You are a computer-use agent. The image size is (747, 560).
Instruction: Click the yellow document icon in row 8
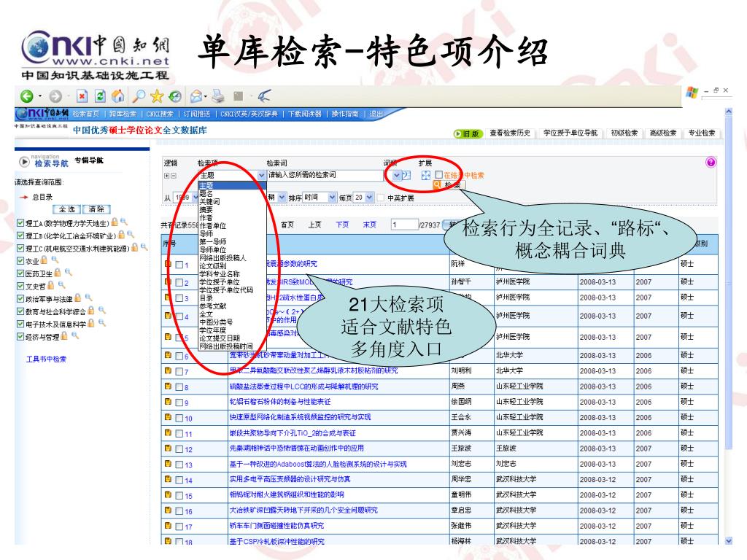(x=169, y=386)
